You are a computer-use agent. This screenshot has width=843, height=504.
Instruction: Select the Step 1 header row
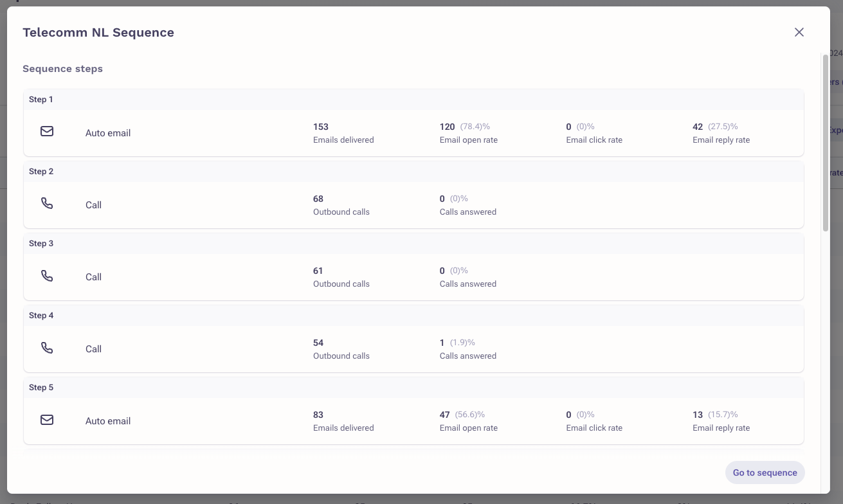pyautogui.click(x=413, y=100)
